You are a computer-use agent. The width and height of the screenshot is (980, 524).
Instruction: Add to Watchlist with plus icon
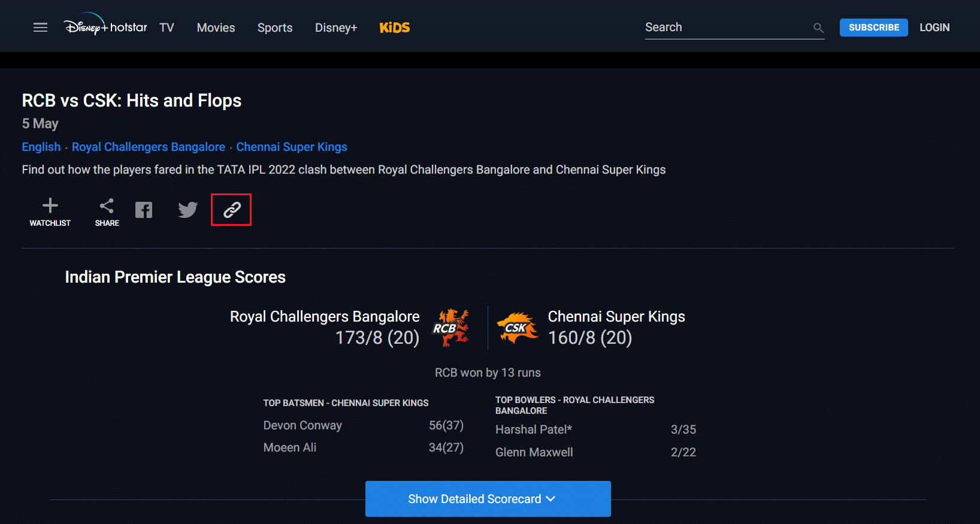click(50, 212)
